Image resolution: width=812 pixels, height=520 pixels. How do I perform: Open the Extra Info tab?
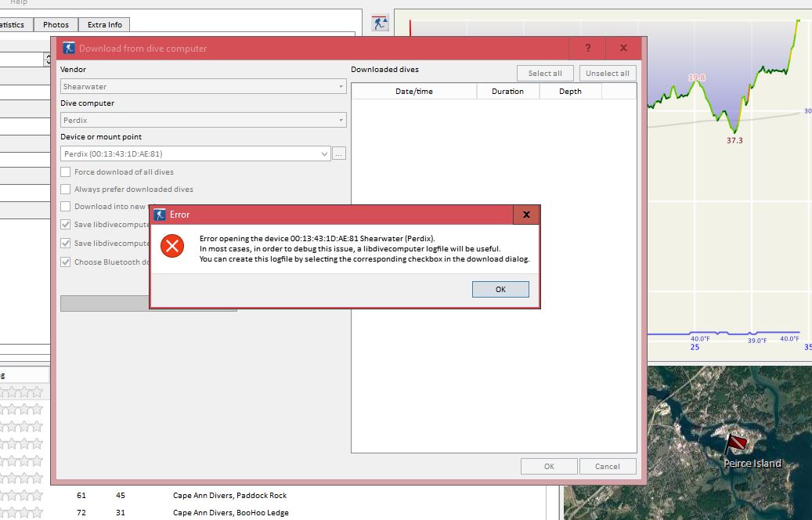[x=104, y=24]
